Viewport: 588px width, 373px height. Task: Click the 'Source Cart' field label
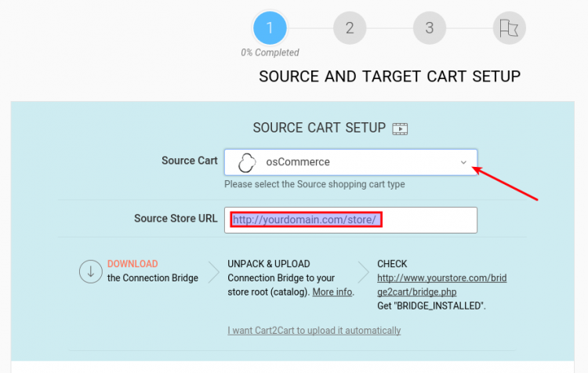pyautogui.click(x=190, y=161)
